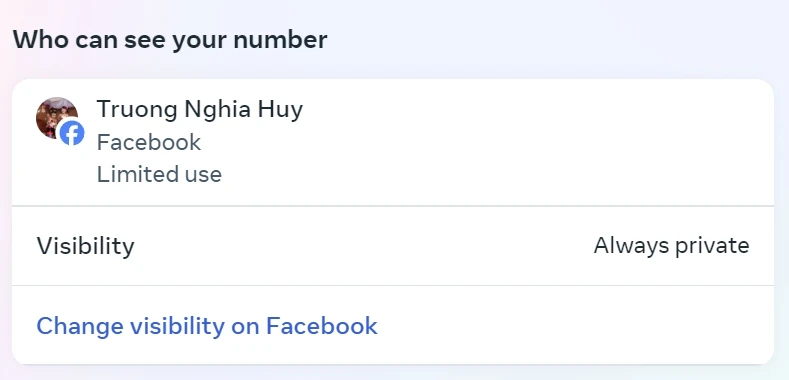The height and width of the screenshot is (380, 789).
Task: Click the word visibility in the blue link
Action: tap(177, 326)
